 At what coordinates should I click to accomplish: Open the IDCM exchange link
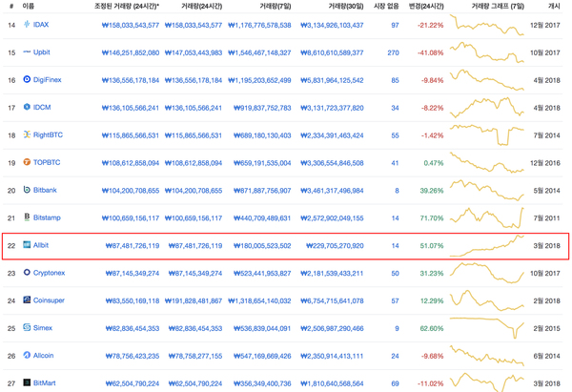pyautogui.click(x=42, y=107)
